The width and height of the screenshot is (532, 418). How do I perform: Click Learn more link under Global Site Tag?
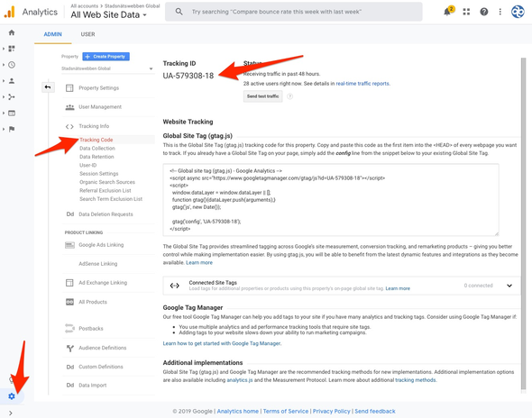(x=199, y=263)
